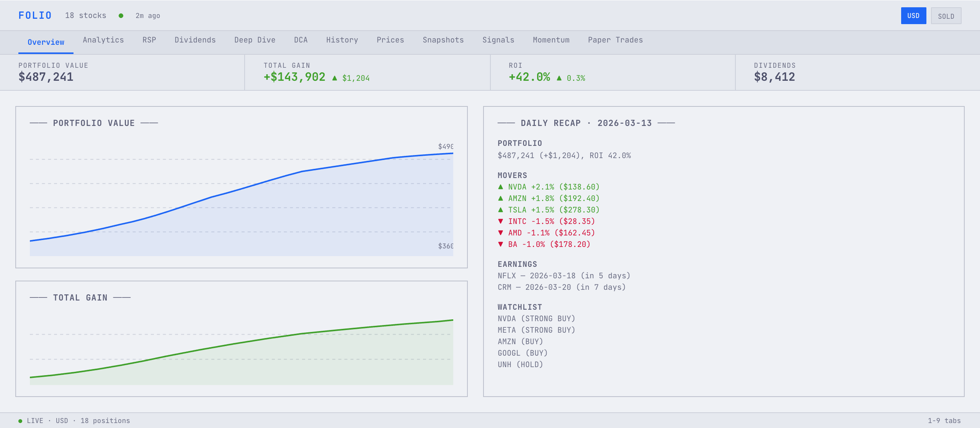980x428 pixels.
Task: Toggle the currency to USD
Action: pyautogui.click(x=913, y=16)
